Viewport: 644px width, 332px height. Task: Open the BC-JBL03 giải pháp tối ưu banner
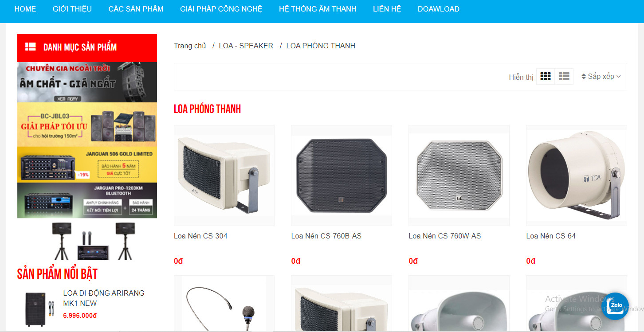[x=87, y=125]
